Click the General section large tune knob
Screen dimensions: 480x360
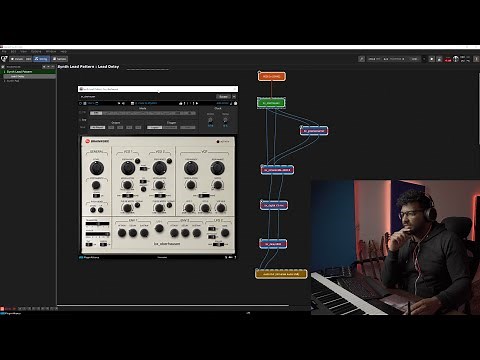coord(97,168)
